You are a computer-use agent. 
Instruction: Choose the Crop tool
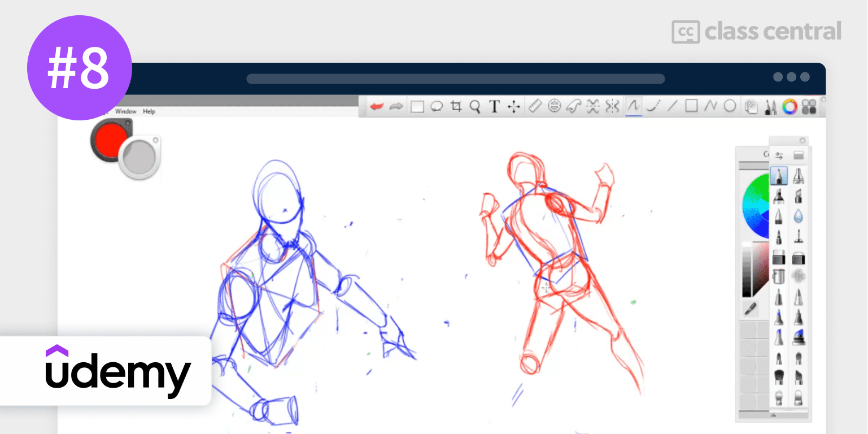tap(456, 106)
